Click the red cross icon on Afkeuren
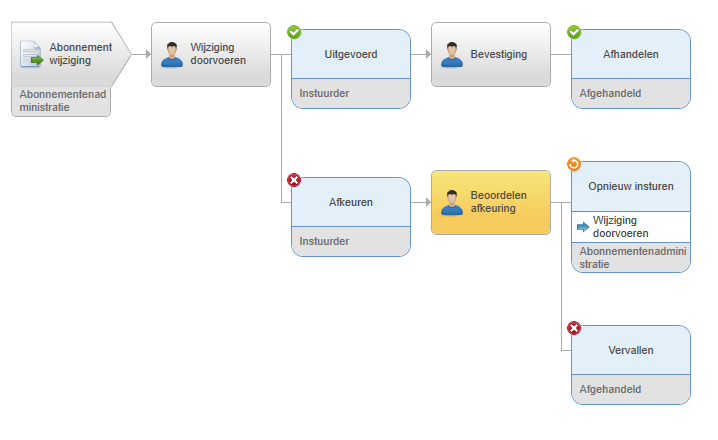 click(x=294, y=180)
